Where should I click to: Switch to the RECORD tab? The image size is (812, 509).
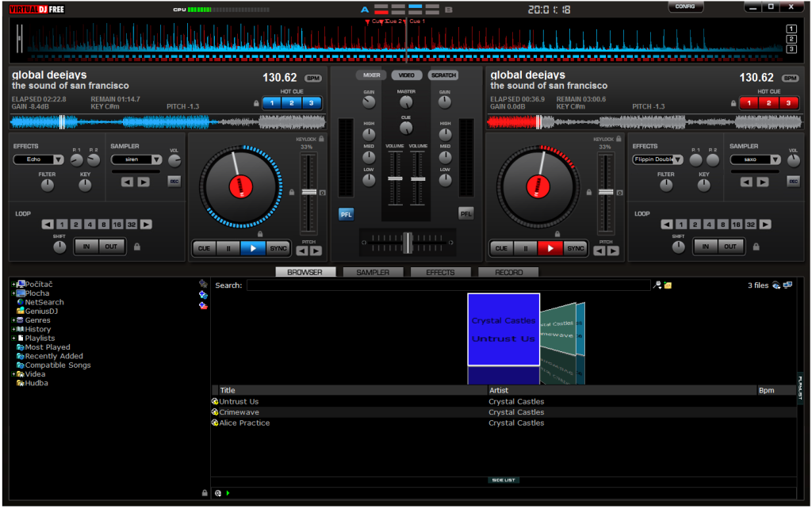tap(508, 273)
